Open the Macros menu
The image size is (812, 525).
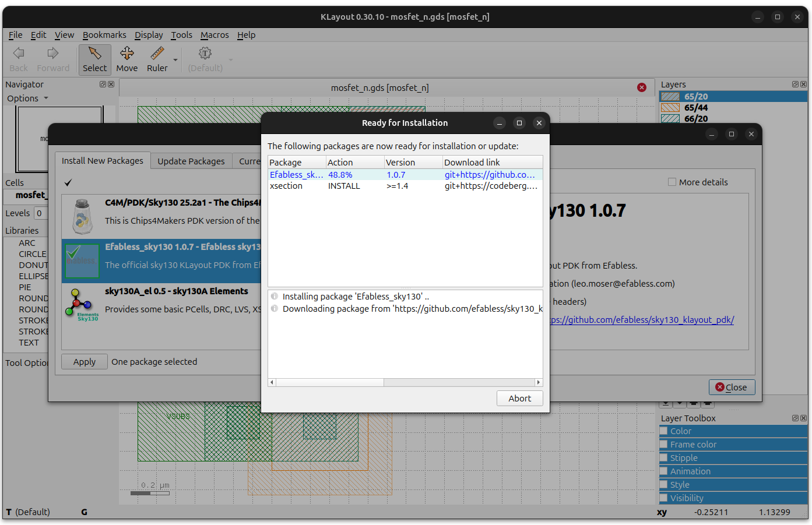[215, 35]
